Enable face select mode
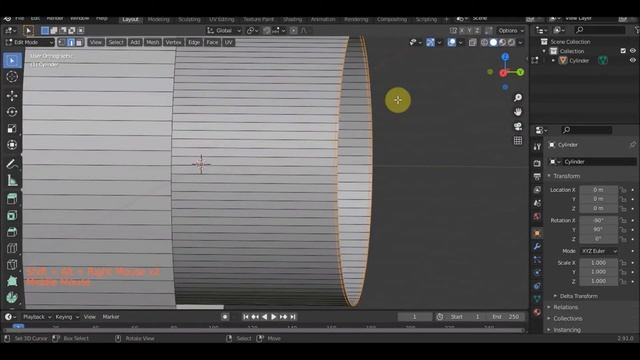This screenshot has width=640, height=360. click(x=80, y=42)
